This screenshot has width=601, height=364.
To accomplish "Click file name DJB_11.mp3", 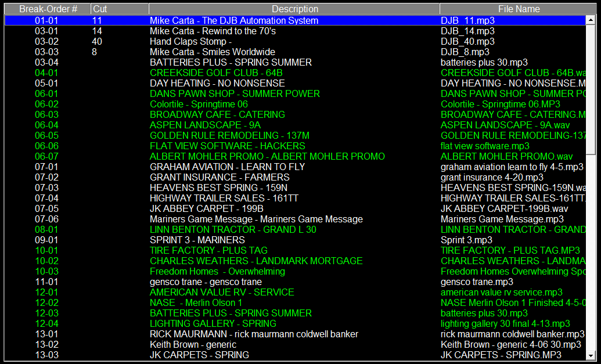I will (467, 20).
